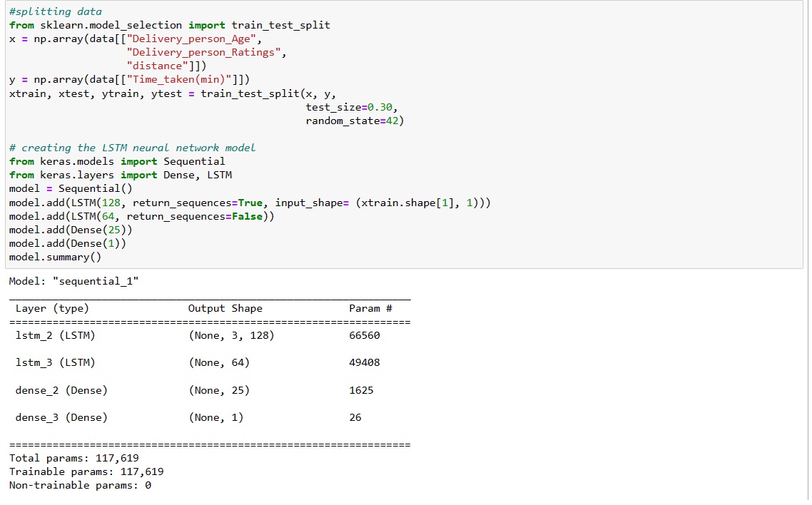Click the "Delivery_person_Ratings" string in code

tap(203, 52)
